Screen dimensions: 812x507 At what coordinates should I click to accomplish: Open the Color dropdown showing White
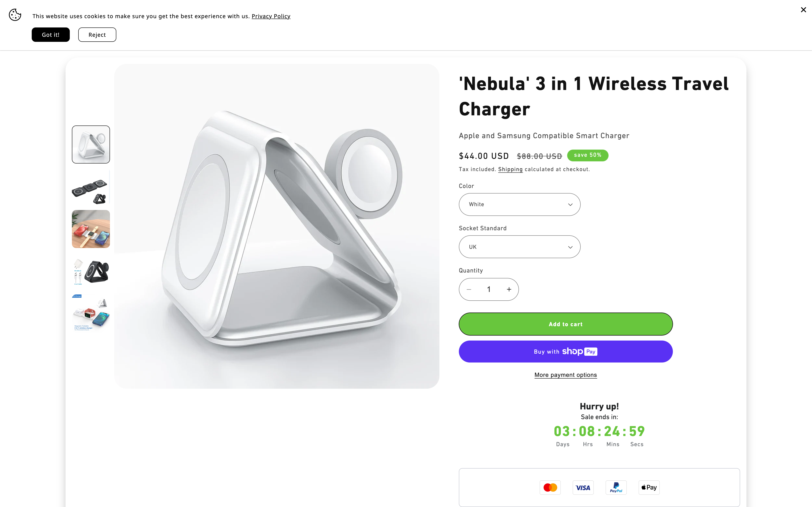coord(519,204)
